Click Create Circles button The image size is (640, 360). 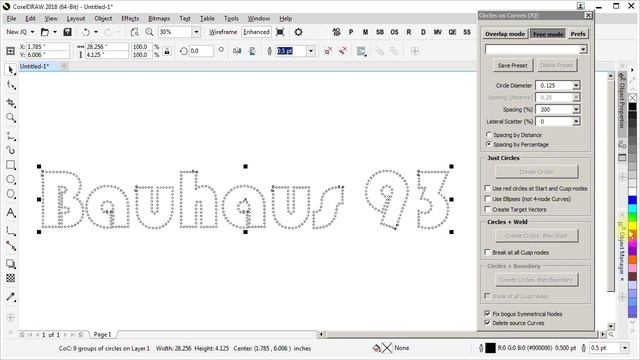(x=536, y=171)
